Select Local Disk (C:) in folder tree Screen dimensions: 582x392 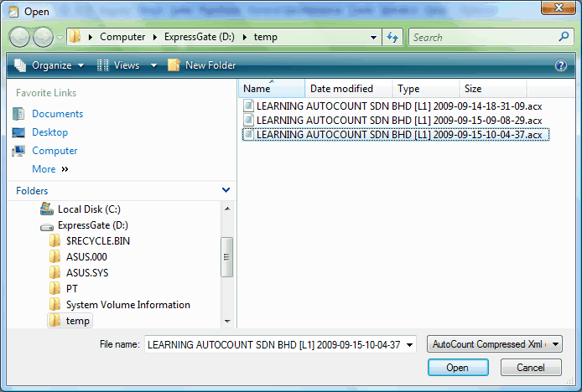(89, 209)
